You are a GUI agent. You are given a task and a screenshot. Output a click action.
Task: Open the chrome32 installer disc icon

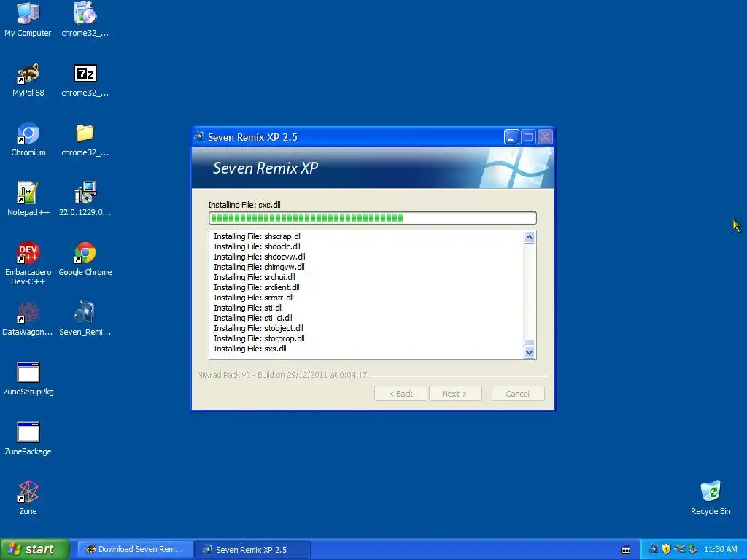coord(85,20)
